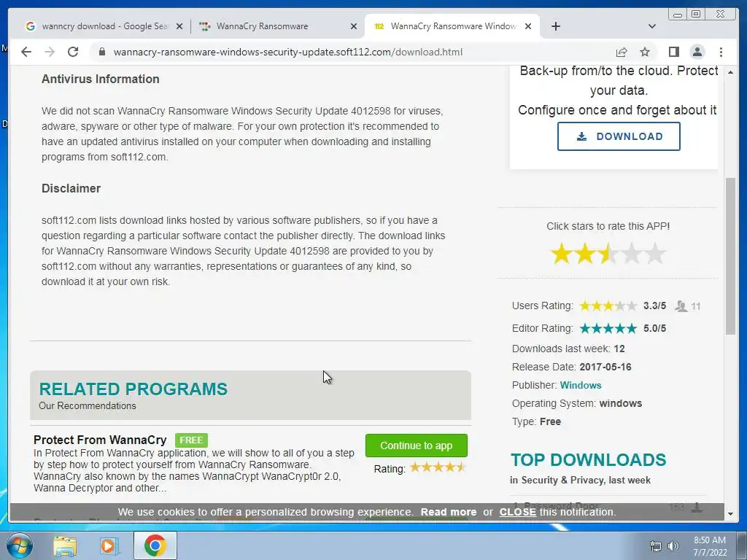Screen dimensions: 747x560
Task: Click the forward navigation arrow
Action: pyautogui.click(x=50, y=52)
